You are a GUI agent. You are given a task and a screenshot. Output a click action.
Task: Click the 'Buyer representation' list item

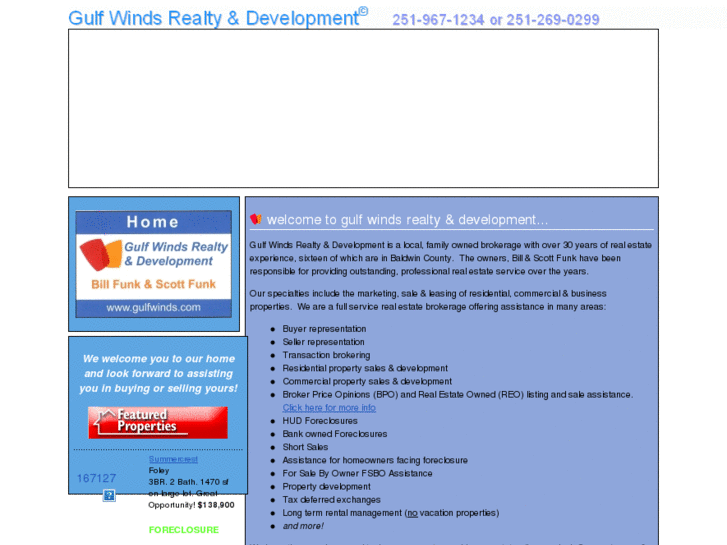pyautogui.click(x=324, y=329)
